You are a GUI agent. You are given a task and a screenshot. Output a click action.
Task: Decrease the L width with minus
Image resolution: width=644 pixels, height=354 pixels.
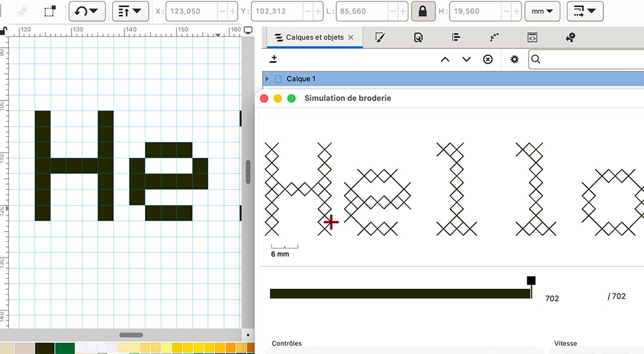tap(393, 11)
